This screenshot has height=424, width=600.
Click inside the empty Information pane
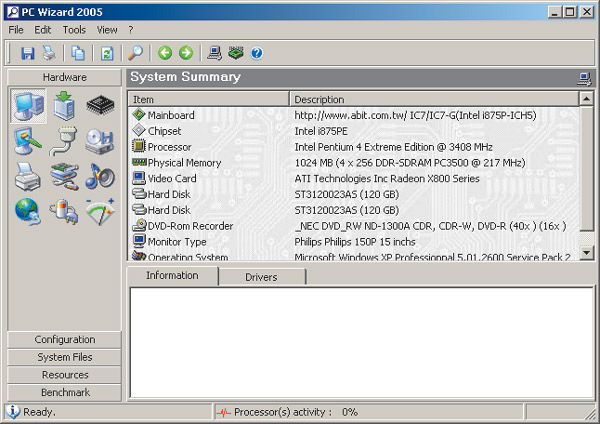362,342
